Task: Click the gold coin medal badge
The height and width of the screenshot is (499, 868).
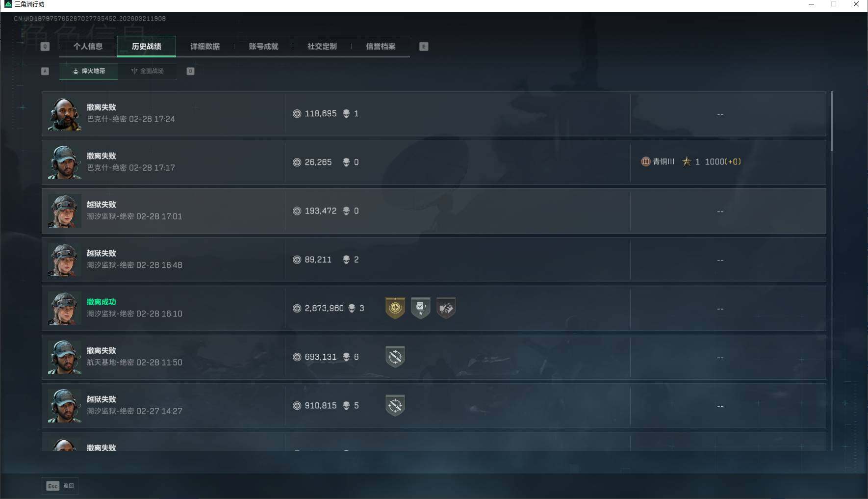Action: tap(395, 308)
